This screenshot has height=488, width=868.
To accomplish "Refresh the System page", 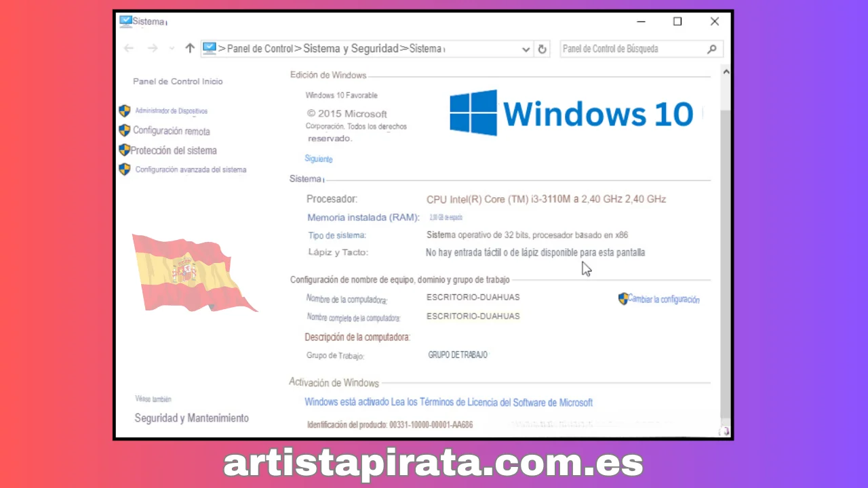I will pyautogui.click(x=542, y=49).
